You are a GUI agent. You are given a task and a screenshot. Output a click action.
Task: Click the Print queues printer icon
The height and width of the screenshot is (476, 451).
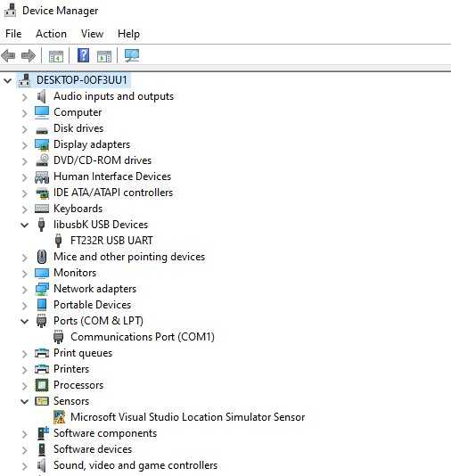point(42,353)
